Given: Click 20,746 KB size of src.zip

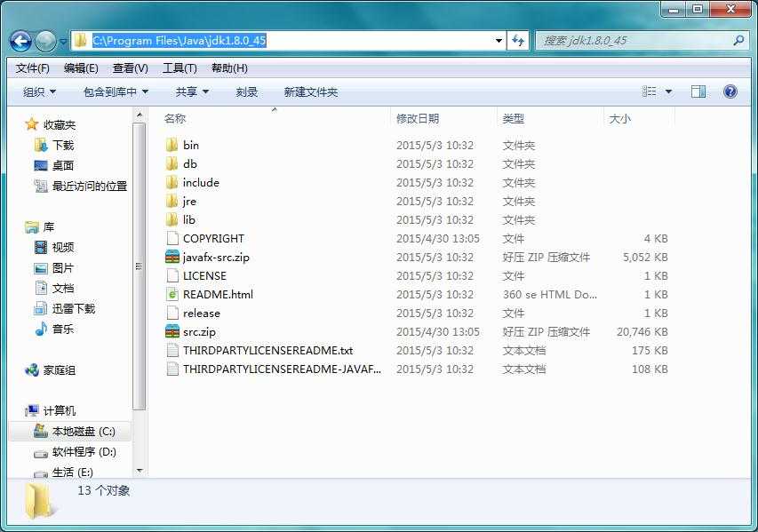Looking at the screenshot, I should (x=642, y=331).
